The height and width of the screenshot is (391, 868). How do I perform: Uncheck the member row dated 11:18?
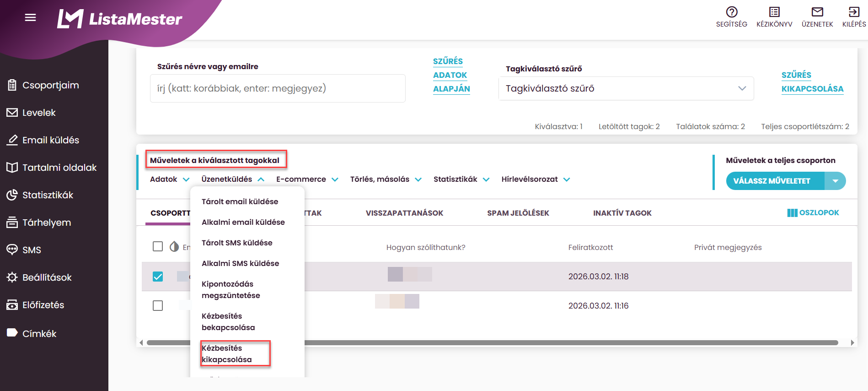point(158,277)
